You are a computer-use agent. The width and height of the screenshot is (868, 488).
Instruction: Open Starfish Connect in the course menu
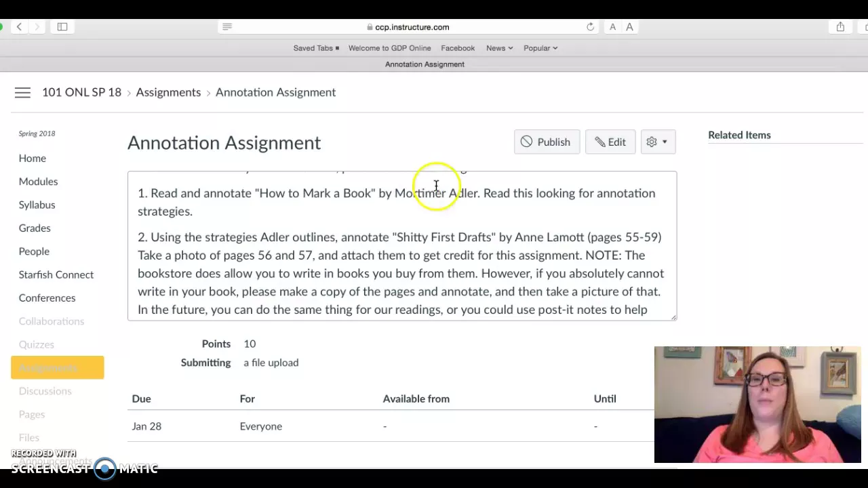tap(56, 274)
